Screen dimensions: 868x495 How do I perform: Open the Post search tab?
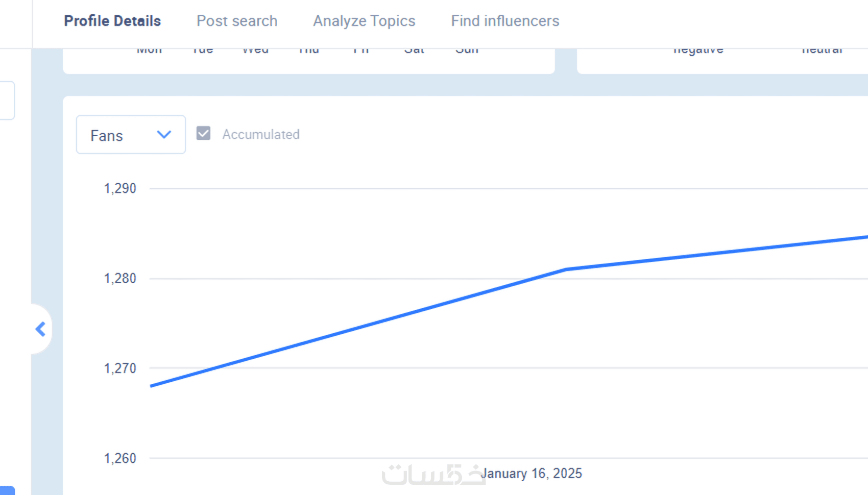coord(237,21)
